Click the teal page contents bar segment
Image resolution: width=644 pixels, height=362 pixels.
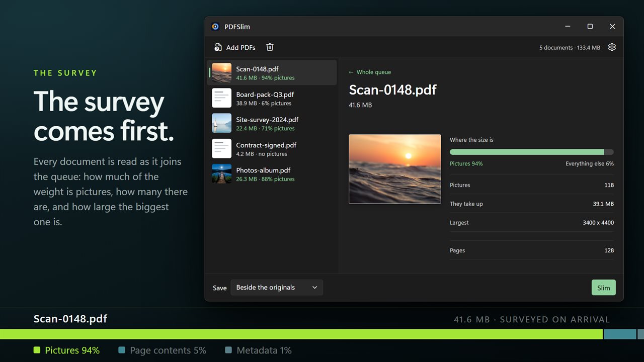[x=620, y=334]
